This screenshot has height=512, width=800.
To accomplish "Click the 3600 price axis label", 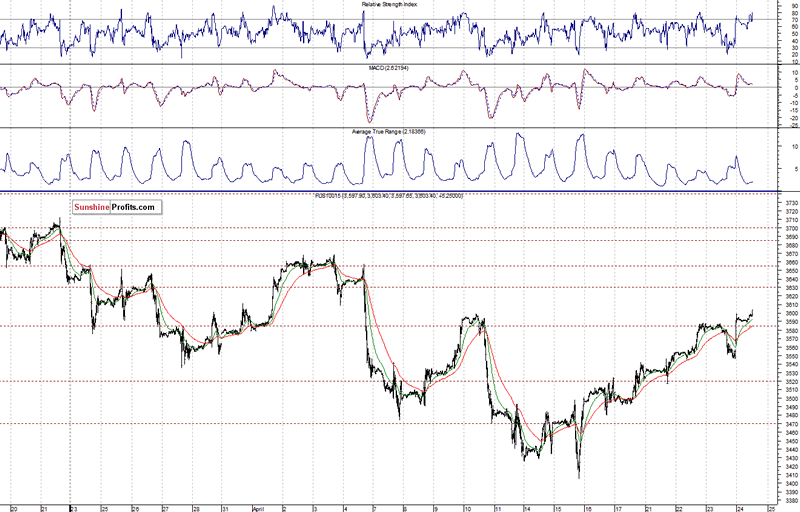I will point(792,314).
